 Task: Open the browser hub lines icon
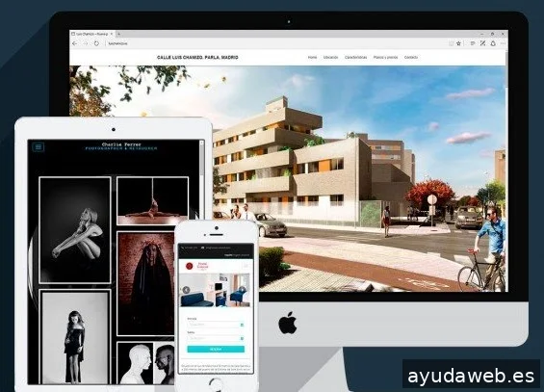pyautogui.click(x=472, y=43)
